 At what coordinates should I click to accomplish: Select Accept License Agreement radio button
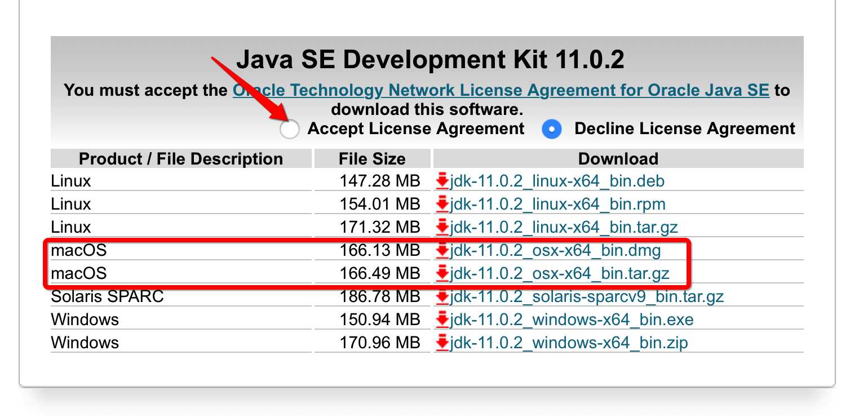point(289,130)
